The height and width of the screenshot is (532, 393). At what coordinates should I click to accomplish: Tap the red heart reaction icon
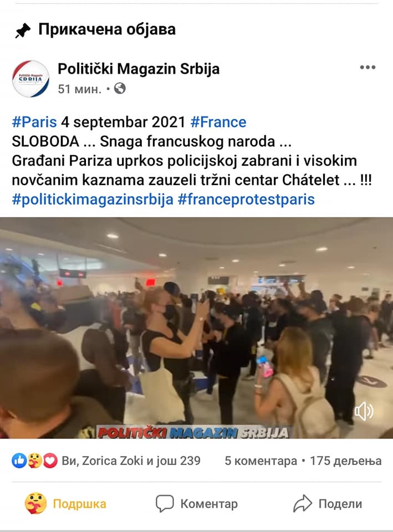point(50,461)
